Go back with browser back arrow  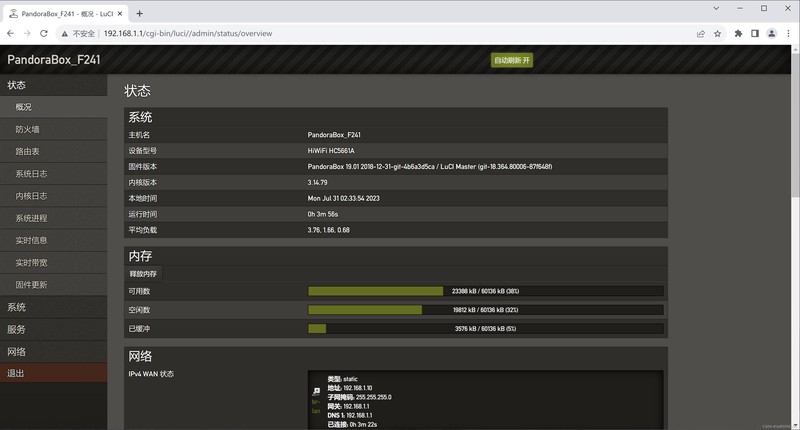tap(10, 34)
